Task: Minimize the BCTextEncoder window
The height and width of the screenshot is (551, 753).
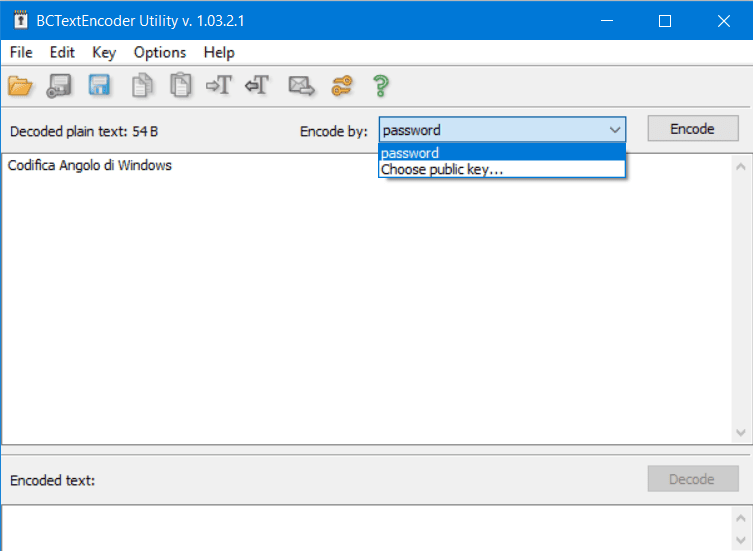Action: pyautogui.click(x=607, y=21)
